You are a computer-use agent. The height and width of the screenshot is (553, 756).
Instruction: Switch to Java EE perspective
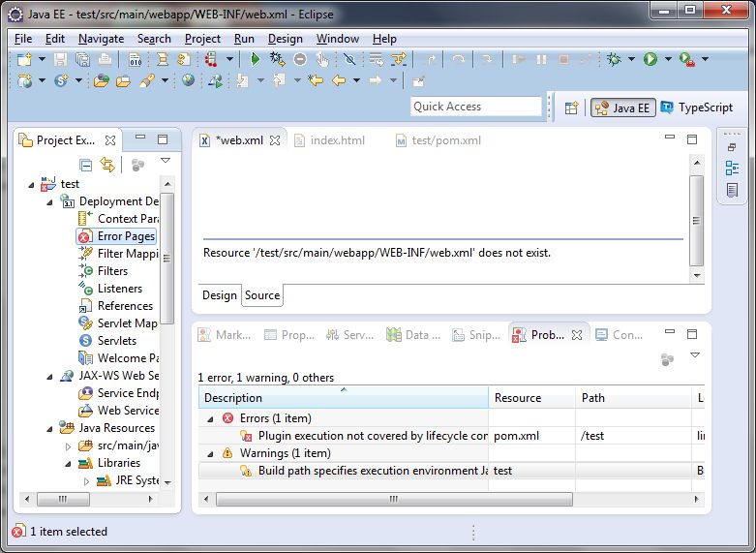623,108
